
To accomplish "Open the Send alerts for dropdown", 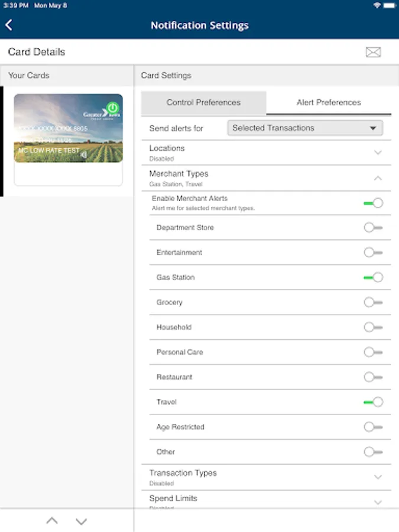I will (x=305, y=128).
